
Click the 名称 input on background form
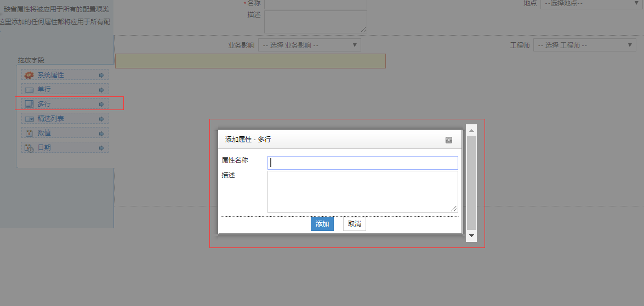pyautogui.click(x=316, y=4)
